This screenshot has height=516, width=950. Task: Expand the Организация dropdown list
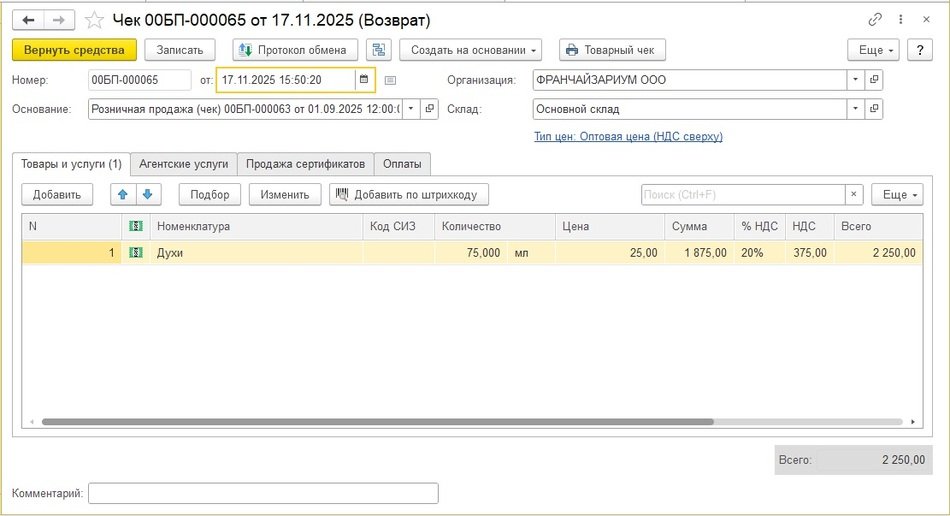click(855, 80)
